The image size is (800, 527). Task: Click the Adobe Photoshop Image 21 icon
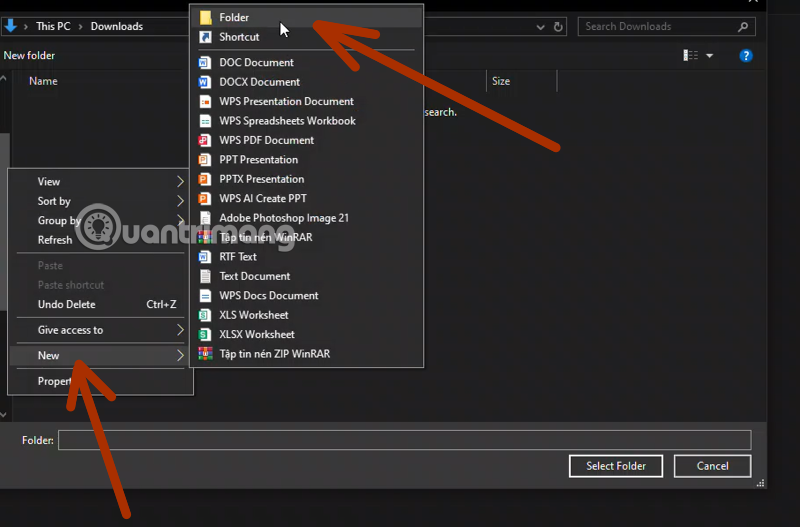coord(205,218)
